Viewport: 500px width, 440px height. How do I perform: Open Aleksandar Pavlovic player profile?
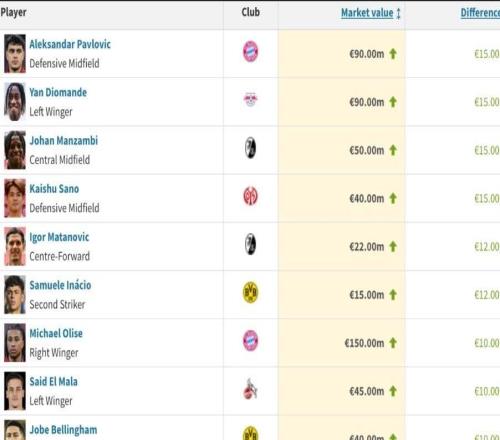70,44
